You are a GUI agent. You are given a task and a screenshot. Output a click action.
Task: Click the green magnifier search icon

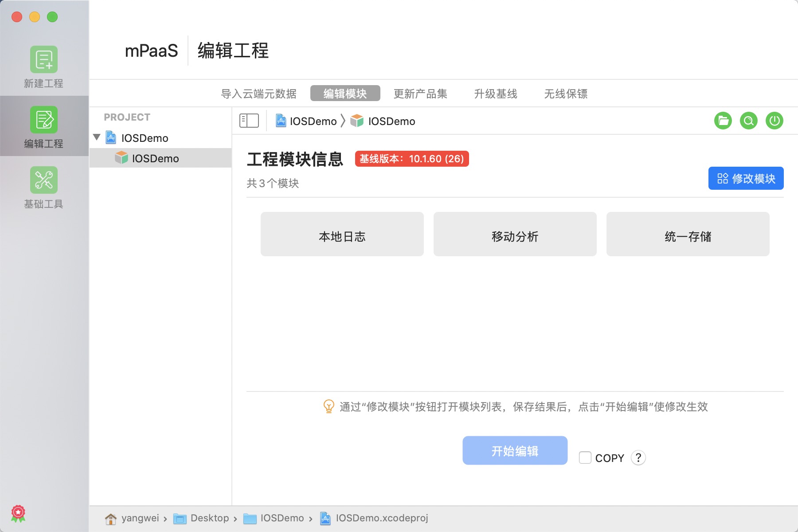tap(749, 121)
